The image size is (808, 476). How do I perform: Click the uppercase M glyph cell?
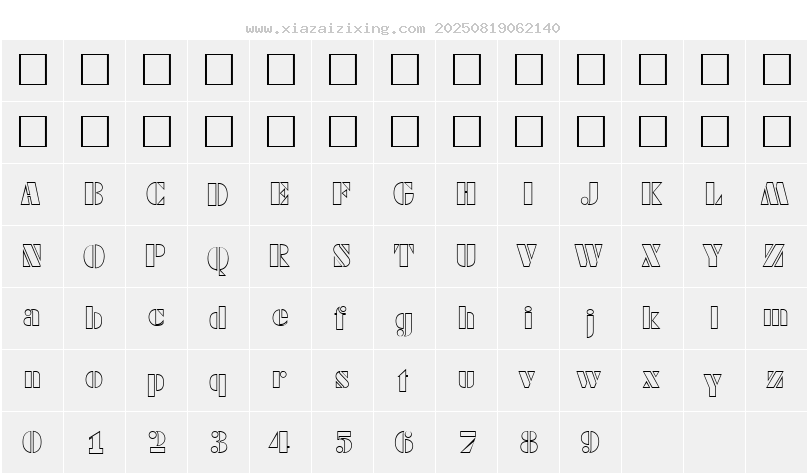(776, 195)
